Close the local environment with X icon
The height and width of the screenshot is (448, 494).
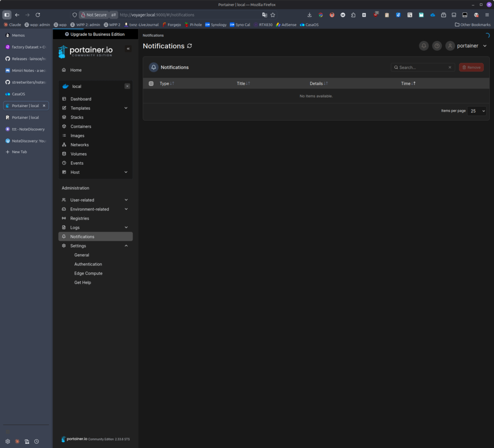coord(127,86)
